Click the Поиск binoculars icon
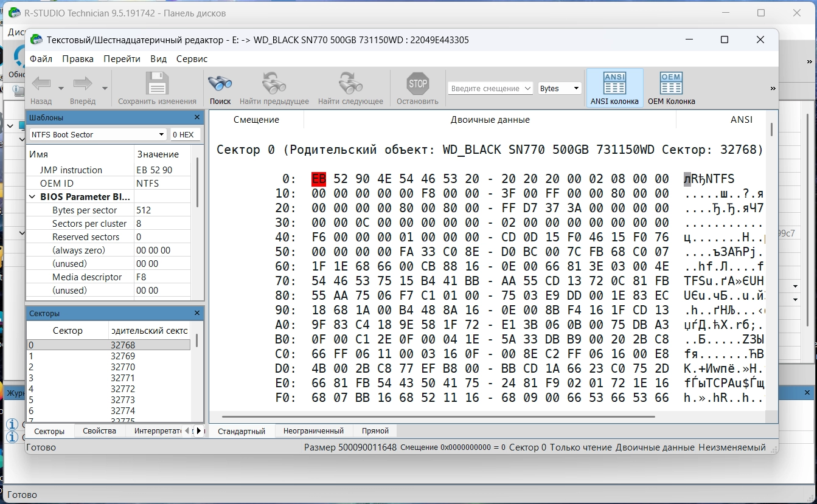The width and height of the screenshot is (817, 504). (220, 83)
